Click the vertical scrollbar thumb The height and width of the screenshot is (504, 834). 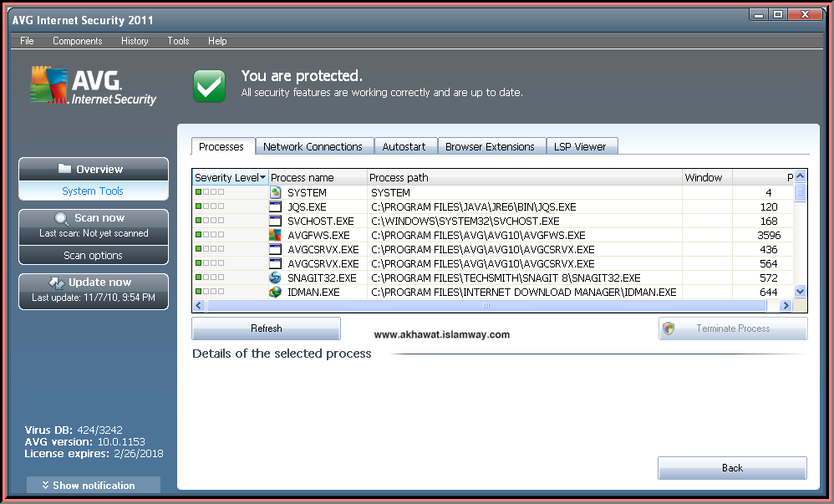pyautogui.click(x=800, y=192)
